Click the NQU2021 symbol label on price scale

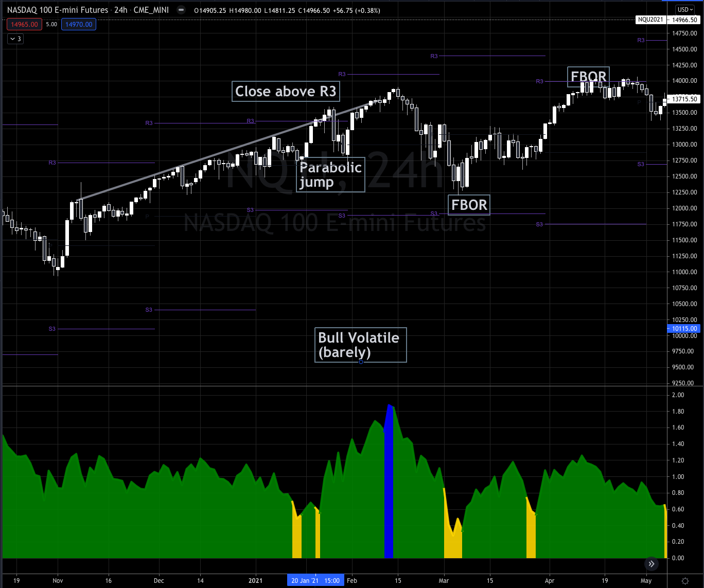coord(650,20)
